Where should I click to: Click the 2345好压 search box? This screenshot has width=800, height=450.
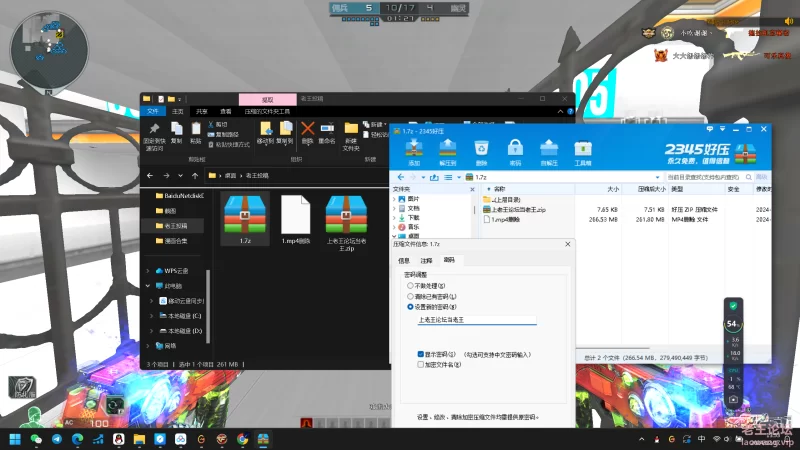705,177
